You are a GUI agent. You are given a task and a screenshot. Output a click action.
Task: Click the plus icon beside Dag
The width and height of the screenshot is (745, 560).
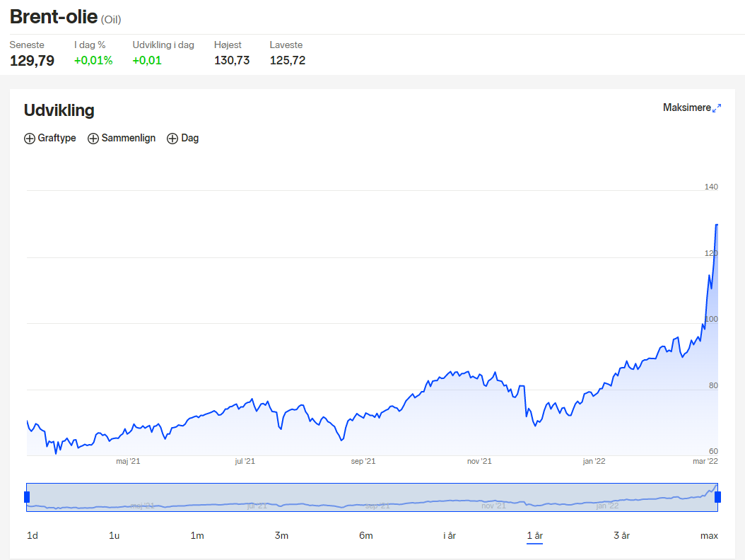pos(172,139)
